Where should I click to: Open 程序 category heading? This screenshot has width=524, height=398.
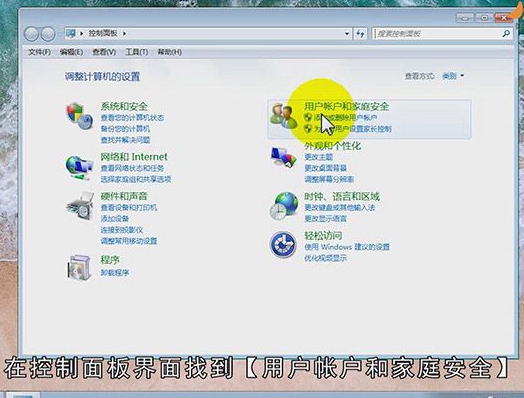click(x=110, y=260)
